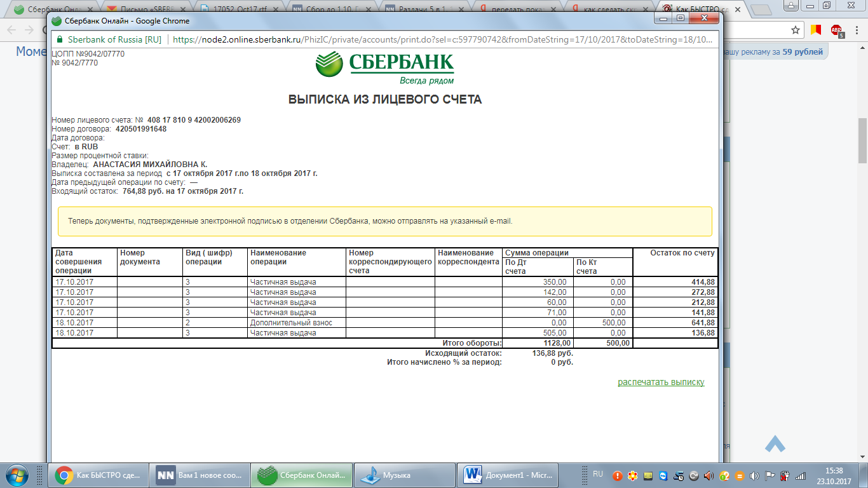Image resolution: width=868 pixels, height=488 pixels.
Task: Open the 'Сбербанк Онлай...' taskbar button
Action: click(x=302, y=475)
